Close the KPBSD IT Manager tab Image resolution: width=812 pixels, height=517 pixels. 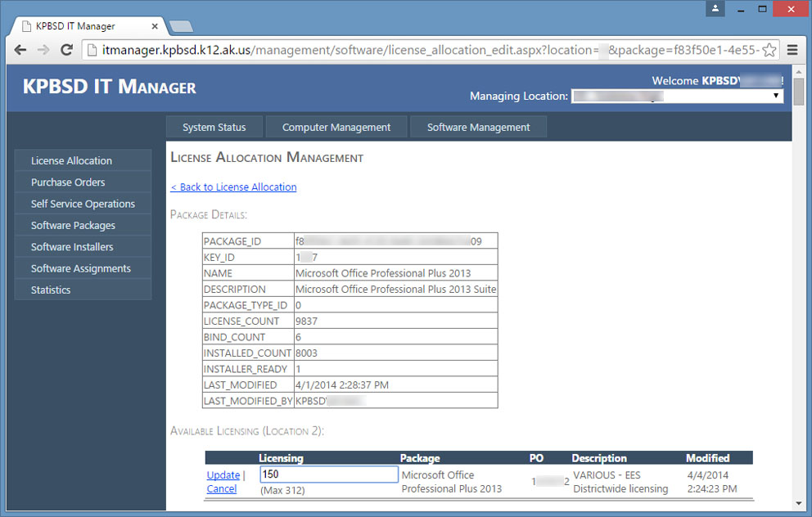coord(155,26)
